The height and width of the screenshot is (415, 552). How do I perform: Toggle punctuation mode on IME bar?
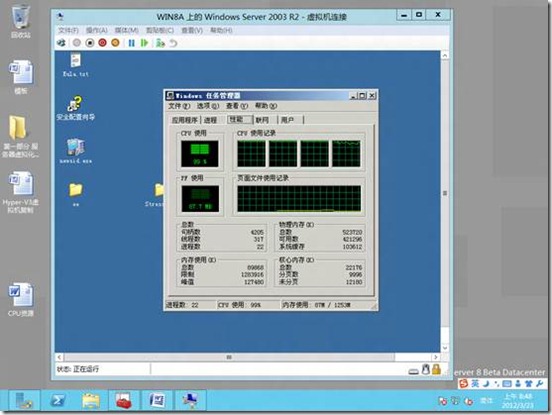496,383
